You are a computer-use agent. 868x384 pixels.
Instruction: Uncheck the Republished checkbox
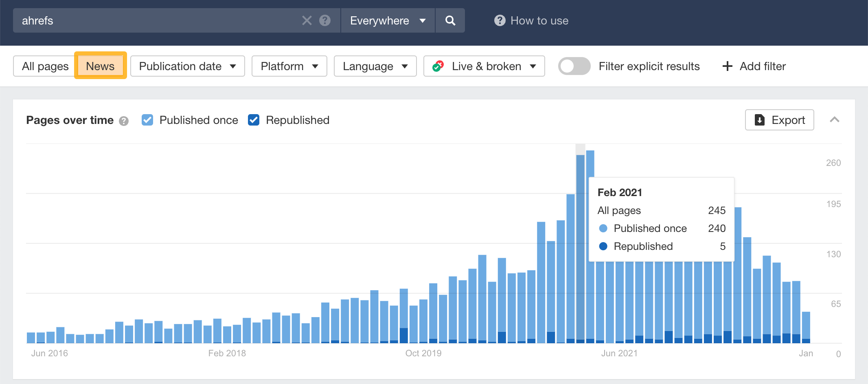[x=253, y=119]
